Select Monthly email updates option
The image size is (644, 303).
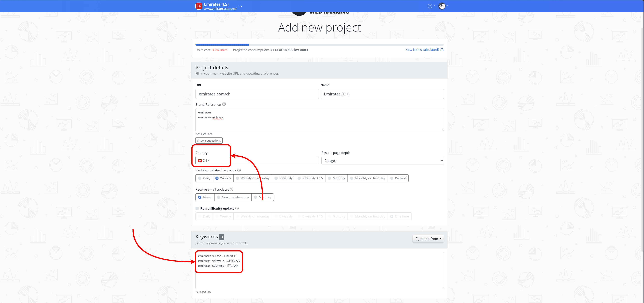[262, 197]
